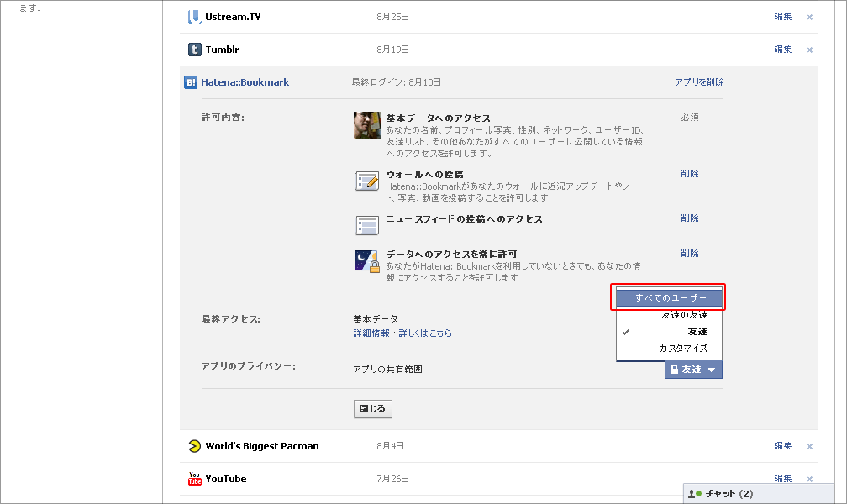Click the profile photo beside 基本データへのアクセス
The height and width of the screenshot is (504, 847).
click(366, 125)
